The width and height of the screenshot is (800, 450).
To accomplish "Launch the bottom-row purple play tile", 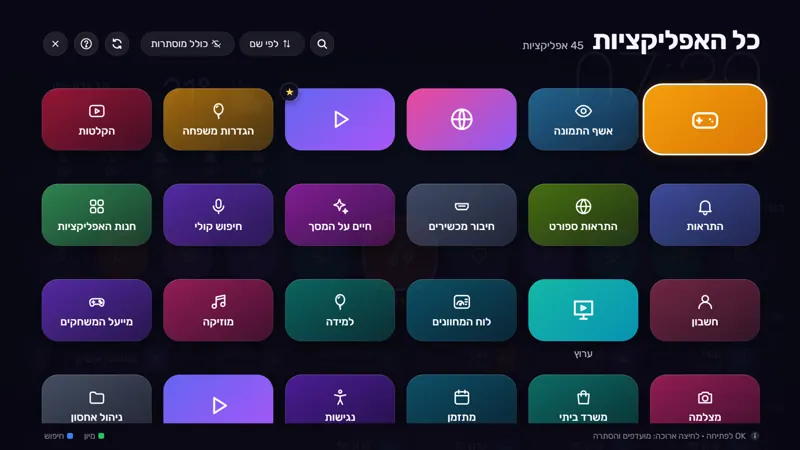I will (x=218, y=399).
